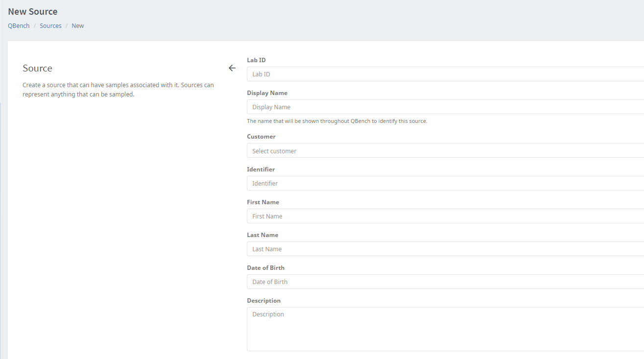Click the Source section heading

point(37,68)
